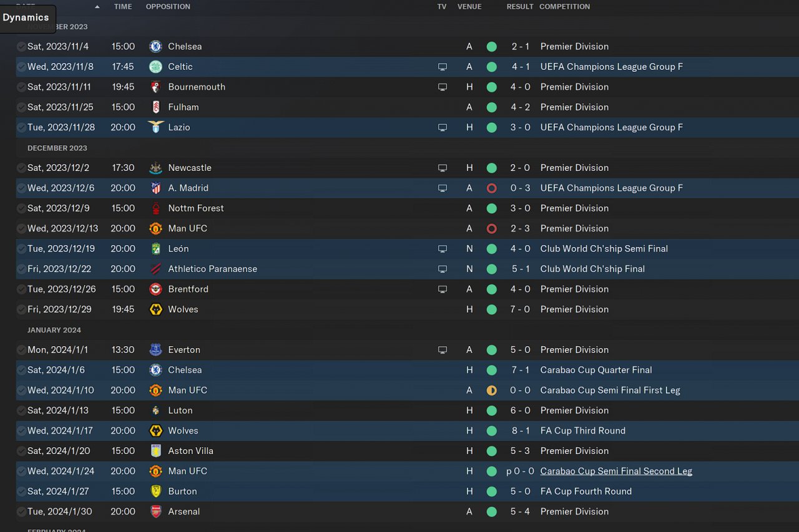This screenshot has height=532, width=799.
Task: Sort by the Competition column header
Action: tap(564, 6)
